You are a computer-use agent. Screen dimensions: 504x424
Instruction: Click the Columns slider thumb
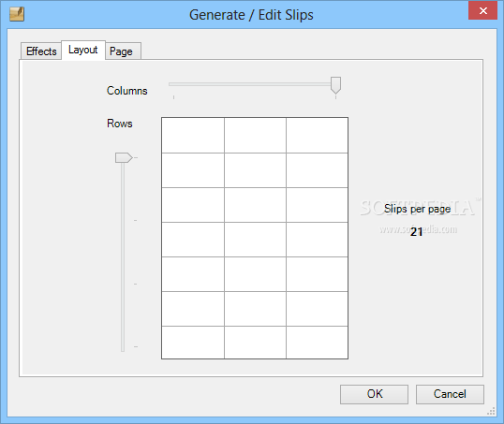click(335, 85)
